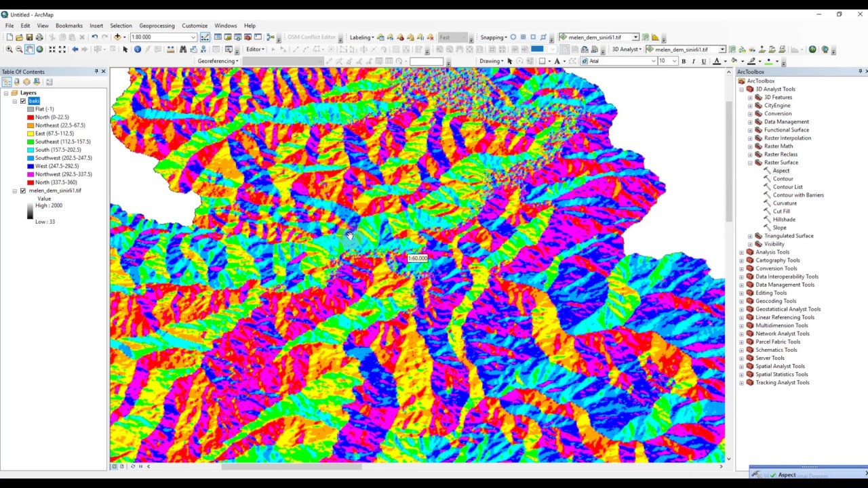Select the Zoom In tool
The image size is (868, 488).
(x=9, y=49)
